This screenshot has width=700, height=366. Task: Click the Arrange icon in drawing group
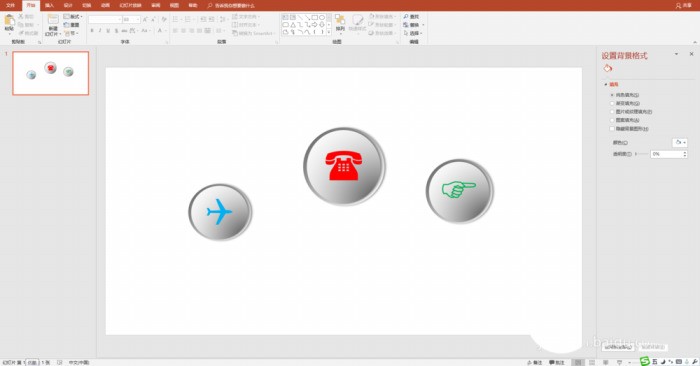click(x=340, y=20)
